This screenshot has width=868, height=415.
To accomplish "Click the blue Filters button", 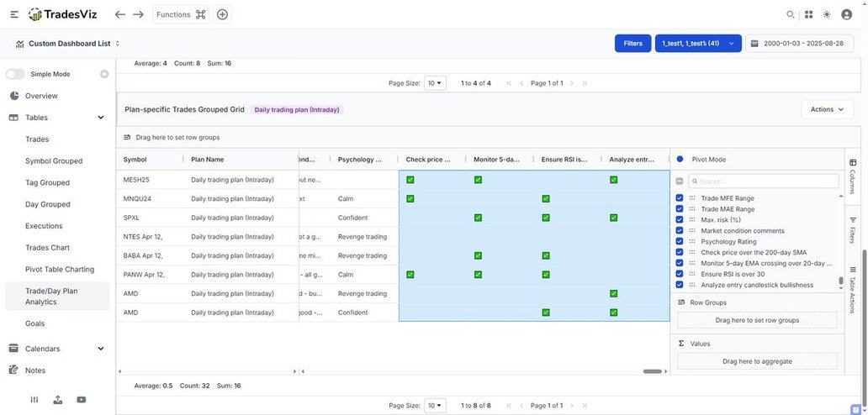I will (x=632, y=43).
